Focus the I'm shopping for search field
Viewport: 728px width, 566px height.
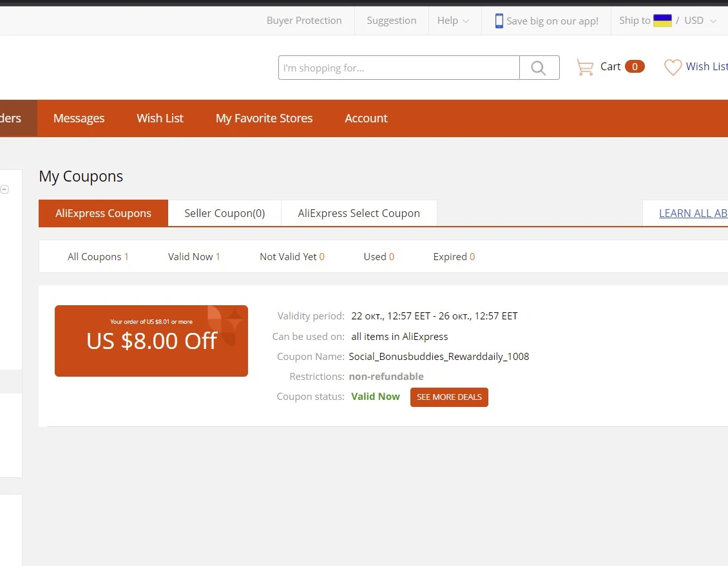tap(399, 68)
